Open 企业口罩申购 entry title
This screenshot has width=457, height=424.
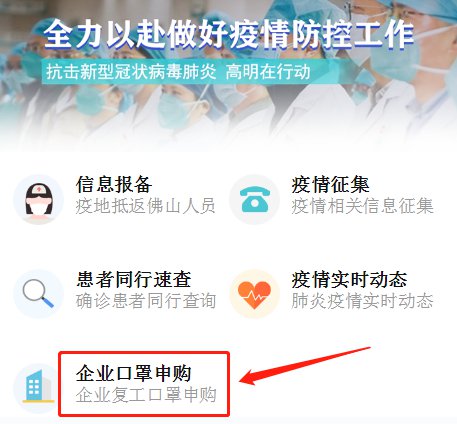tap(134, 373)
